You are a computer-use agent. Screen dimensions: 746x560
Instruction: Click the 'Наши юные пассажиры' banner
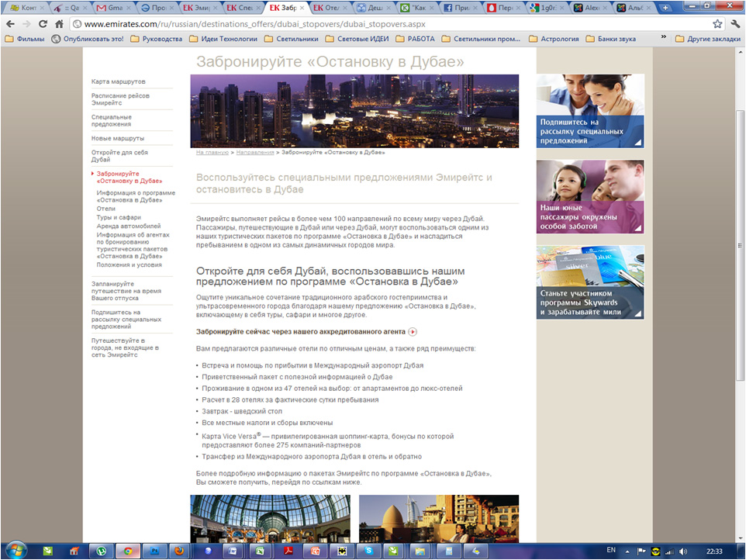[590, 196]
